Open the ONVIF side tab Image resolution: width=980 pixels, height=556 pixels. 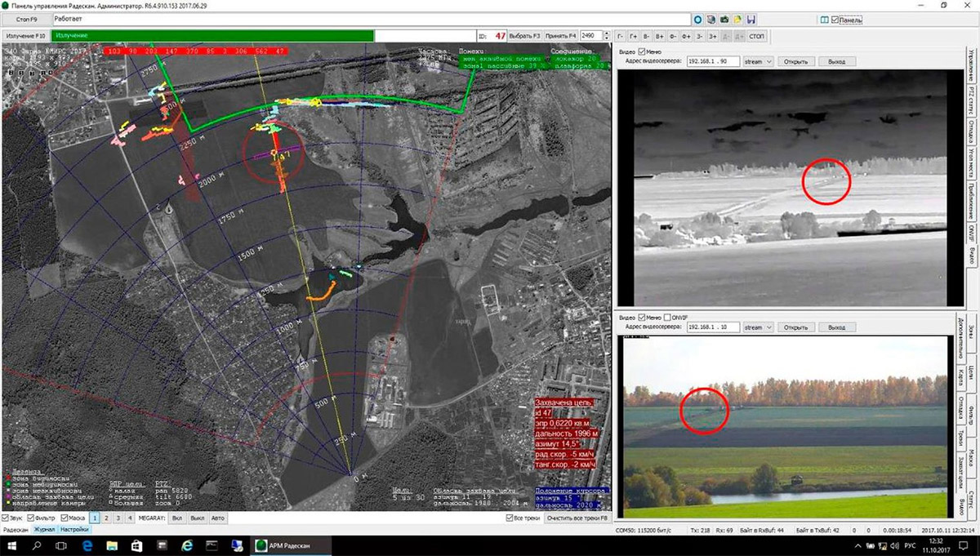click(972, 233)
